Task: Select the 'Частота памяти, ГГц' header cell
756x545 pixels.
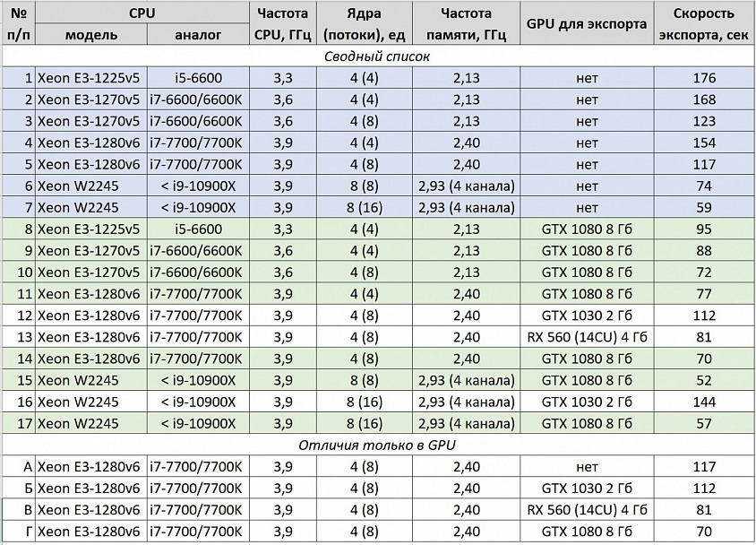Action: 467,23
